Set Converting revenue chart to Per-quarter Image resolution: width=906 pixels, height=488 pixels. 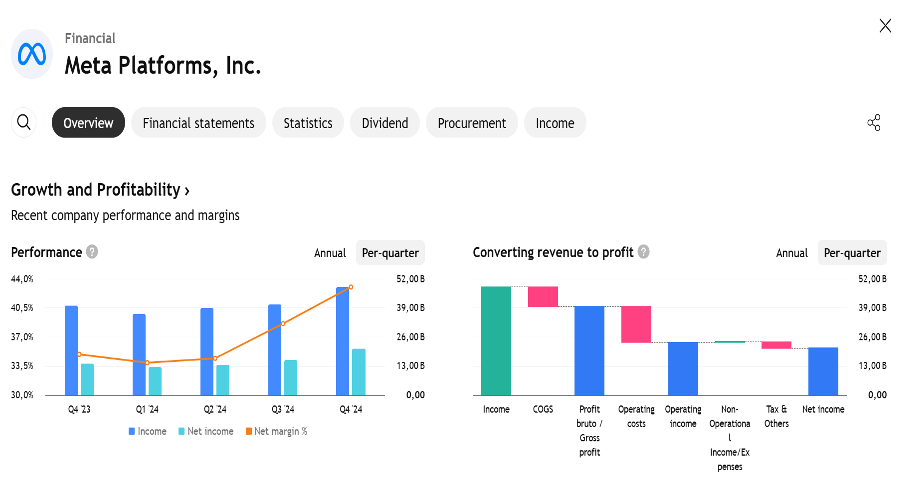click(x=852, y=253)
